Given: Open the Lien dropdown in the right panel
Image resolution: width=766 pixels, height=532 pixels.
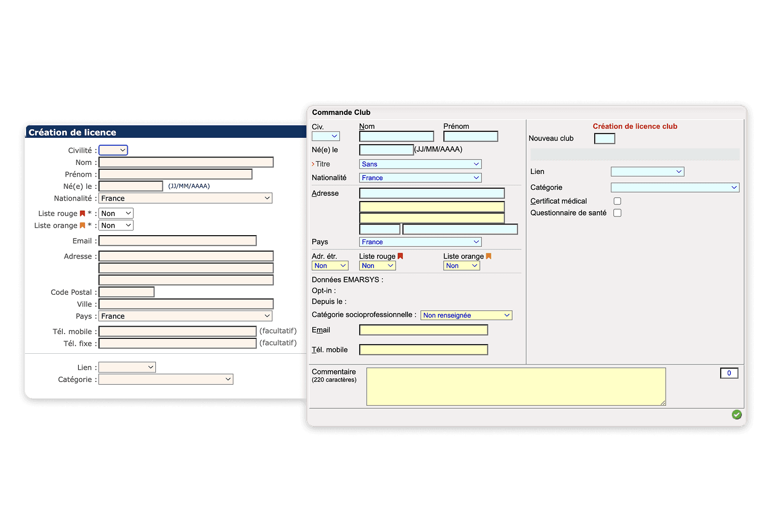Looking at the screenshot, I should 647,171.
